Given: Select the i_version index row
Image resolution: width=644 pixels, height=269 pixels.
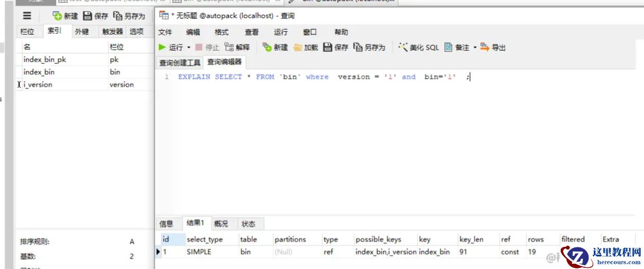Looking at the screenshot, I should tap(85, 85).
